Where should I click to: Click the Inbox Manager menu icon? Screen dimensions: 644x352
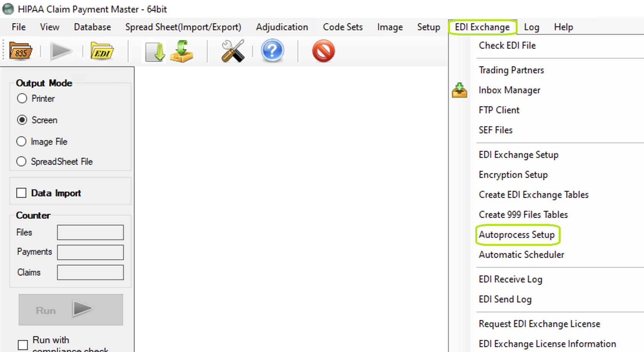(460, 90)
